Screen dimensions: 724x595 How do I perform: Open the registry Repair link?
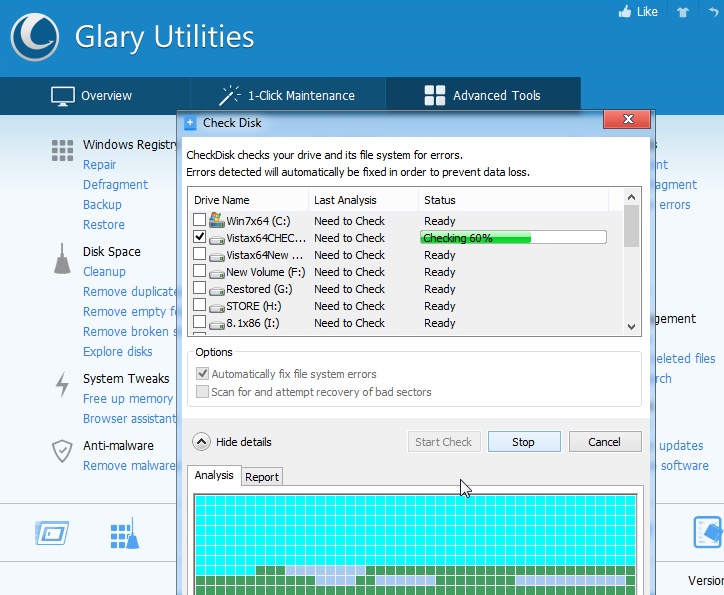pos(99,165)
